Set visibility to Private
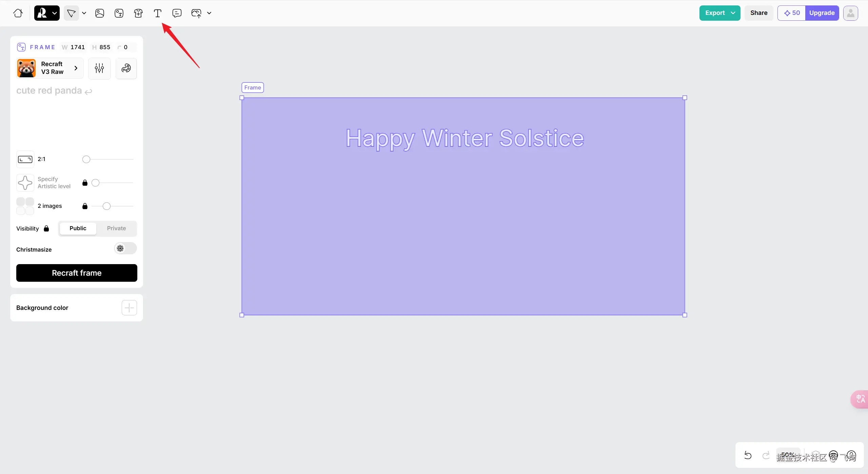 (116, 229)
